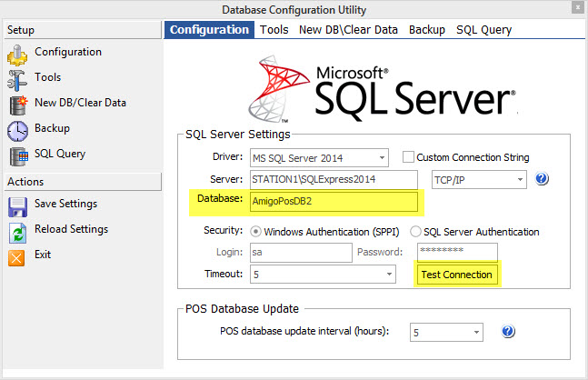
Task: Click the Test Connection button
Action: point(457,275)
